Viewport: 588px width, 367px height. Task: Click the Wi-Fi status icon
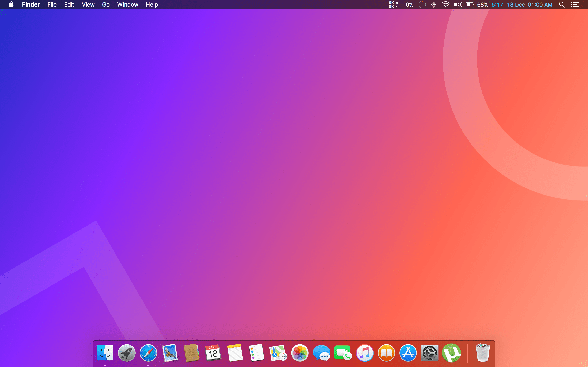(445, 5)
